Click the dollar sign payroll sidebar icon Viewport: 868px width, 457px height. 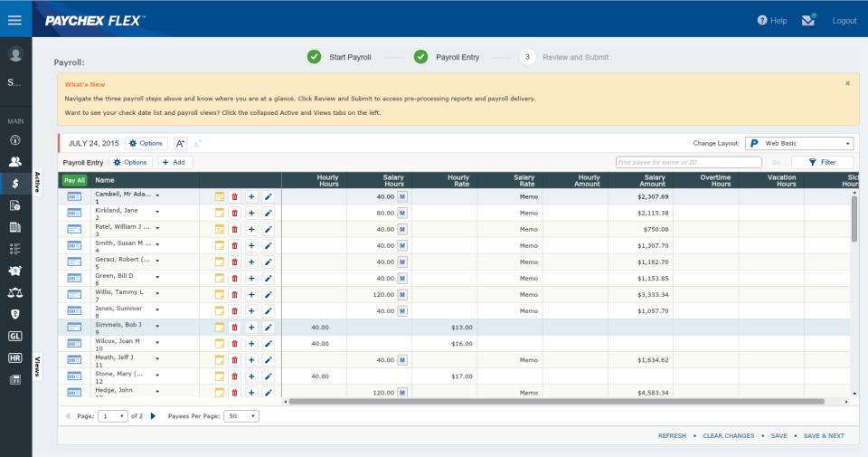click(x=15, y=183)
